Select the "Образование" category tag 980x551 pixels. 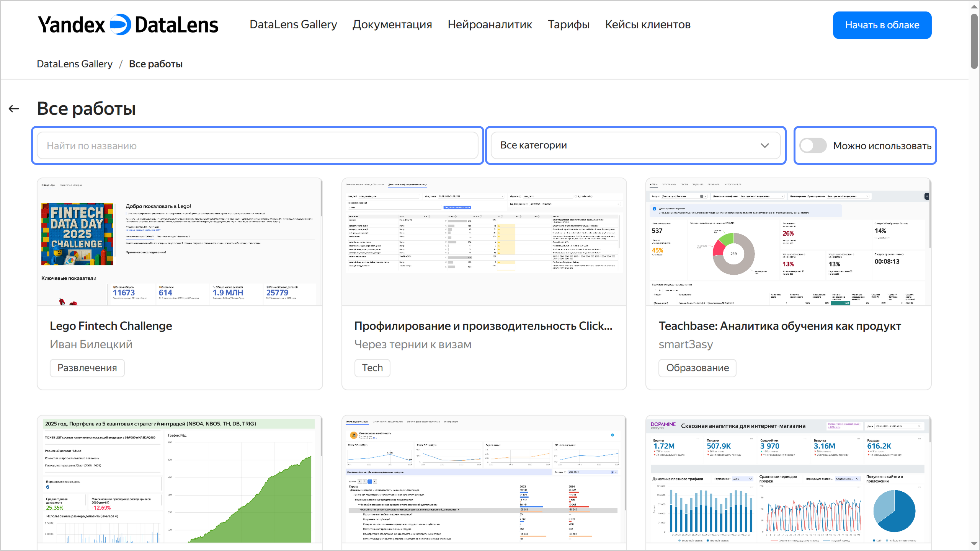point(697,368)
